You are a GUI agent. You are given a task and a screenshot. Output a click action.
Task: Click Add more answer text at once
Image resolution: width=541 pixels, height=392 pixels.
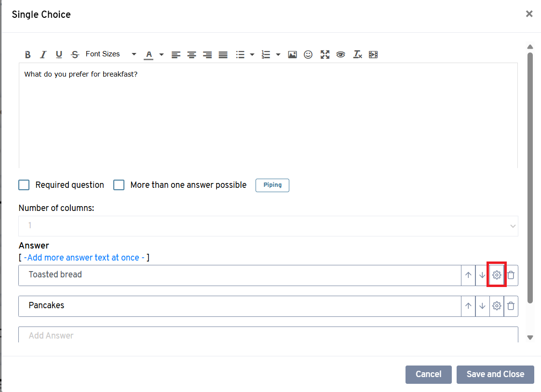point(84,258)
